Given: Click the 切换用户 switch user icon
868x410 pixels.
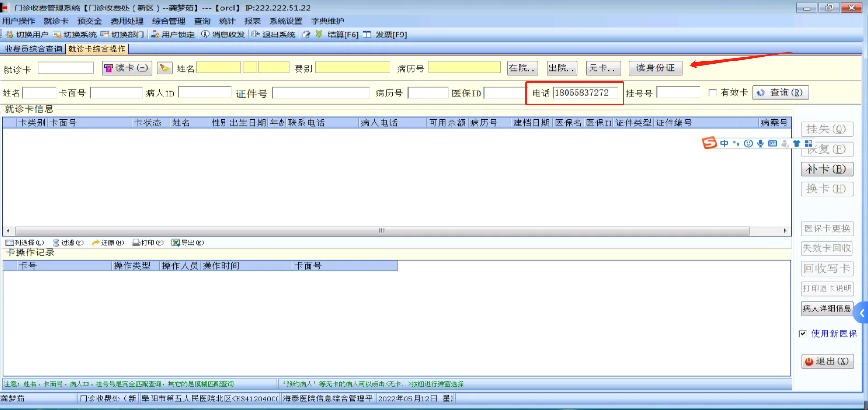Looking at the screenshot, I should click(x=9, y=35).
